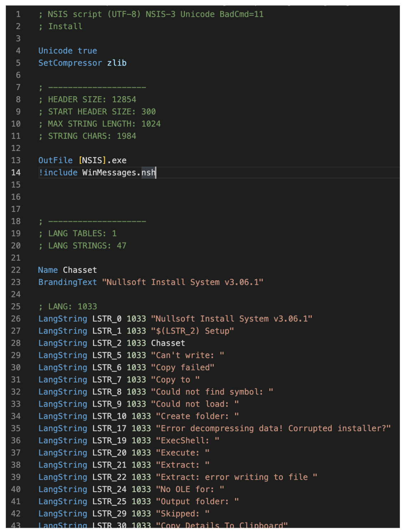Click the "$(LSTR_2) Setup" string
The height and width of the screenshot is (532, 404).
(192, 331)
